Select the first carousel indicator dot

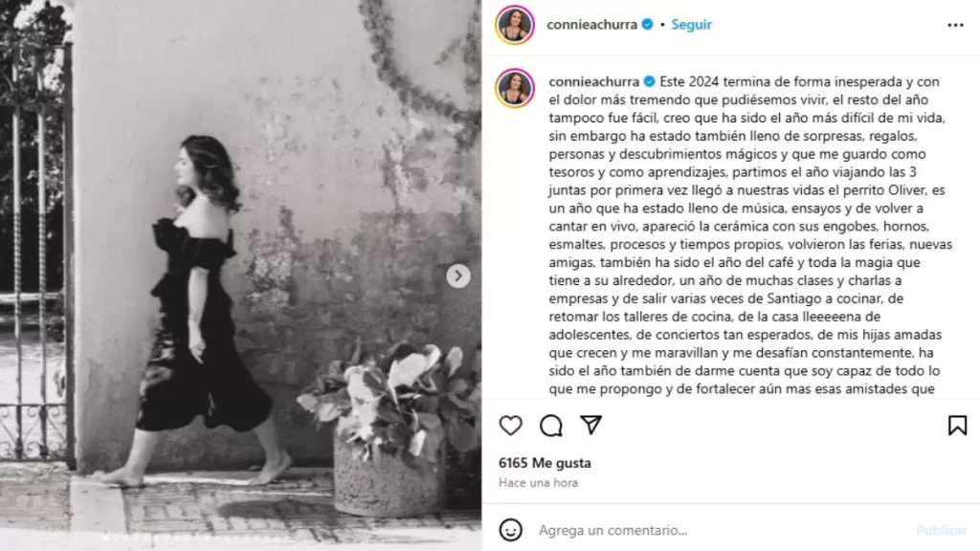(106, 538)
